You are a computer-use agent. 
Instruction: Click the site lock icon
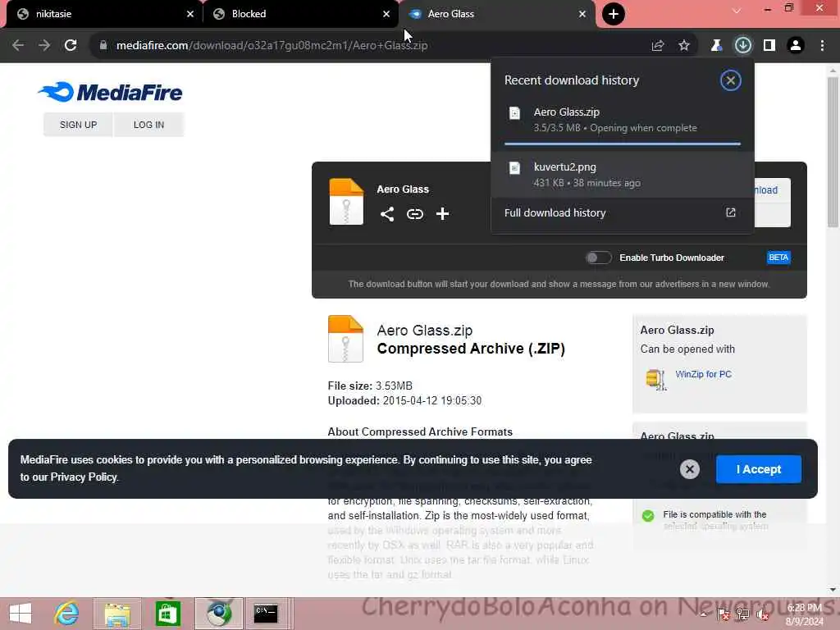tap(103, 46)
